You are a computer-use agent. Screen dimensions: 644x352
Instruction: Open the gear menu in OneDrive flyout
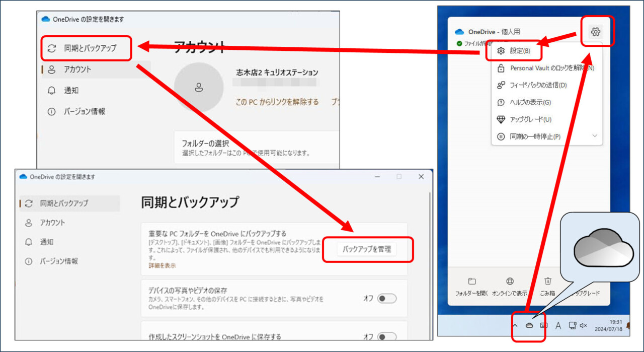(596, 32)
